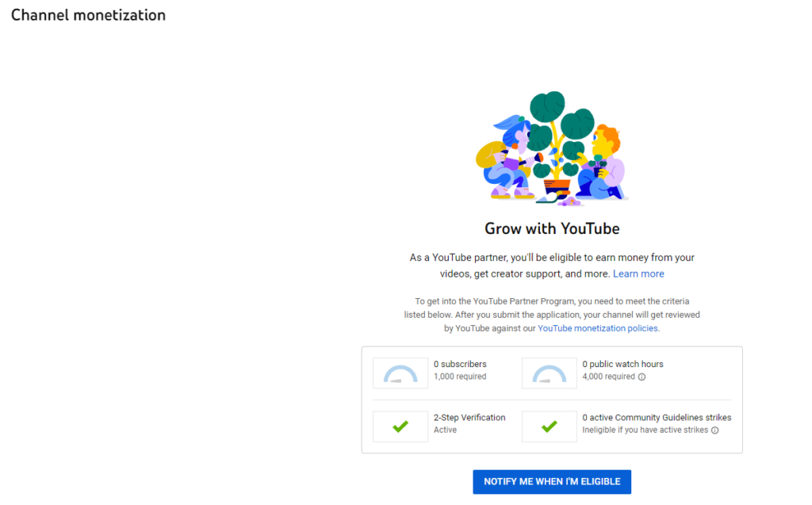Click the 1,000 required text
This screenshot has height=505, width=812.
(460, 377)
